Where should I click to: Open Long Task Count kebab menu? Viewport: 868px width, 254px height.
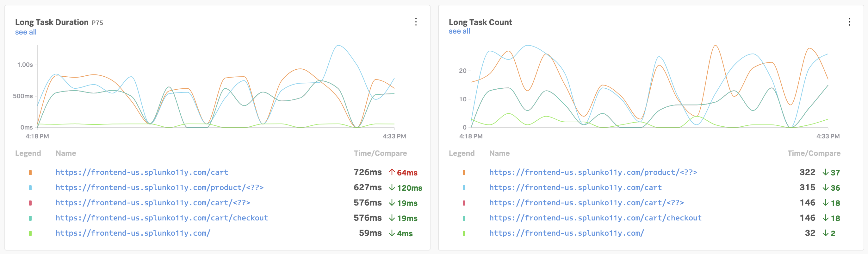(849, 22)
